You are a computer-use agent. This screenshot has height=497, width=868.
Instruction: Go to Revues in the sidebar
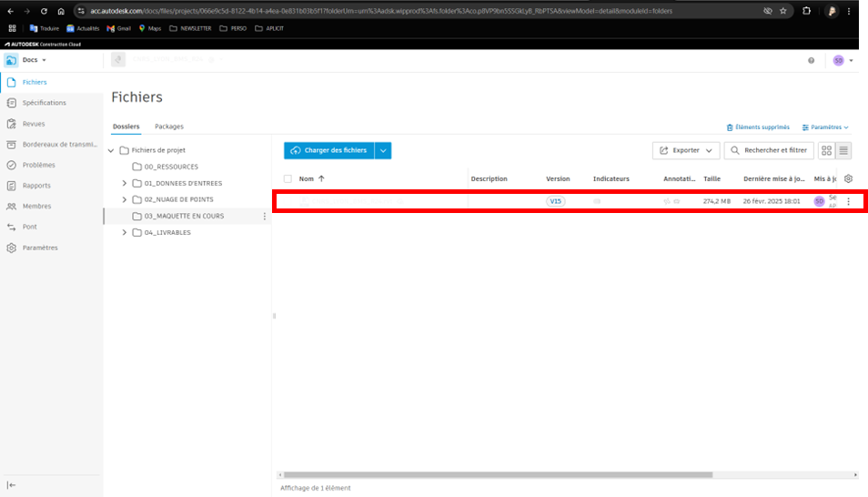34,124
